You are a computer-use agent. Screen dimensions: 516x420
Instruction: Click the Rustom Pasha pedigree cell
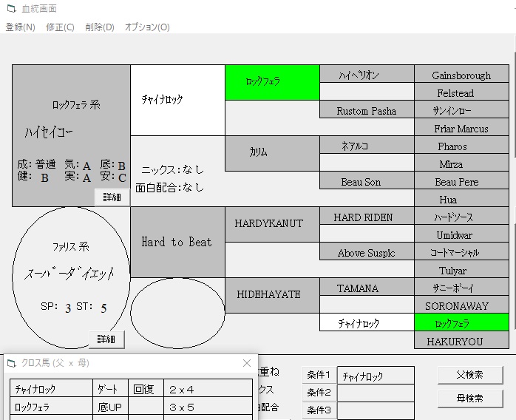click(367, 109)
